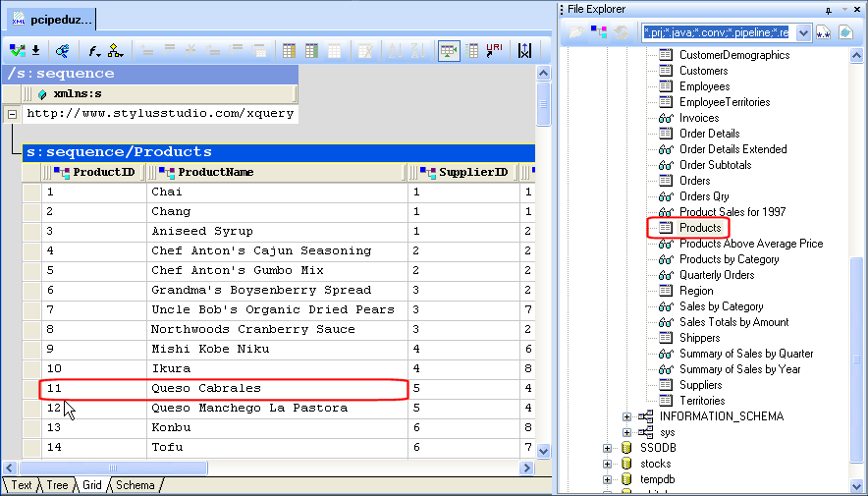Switch to the Schema tab
Screen dimensions: 868x496
[x=135, y=485]
